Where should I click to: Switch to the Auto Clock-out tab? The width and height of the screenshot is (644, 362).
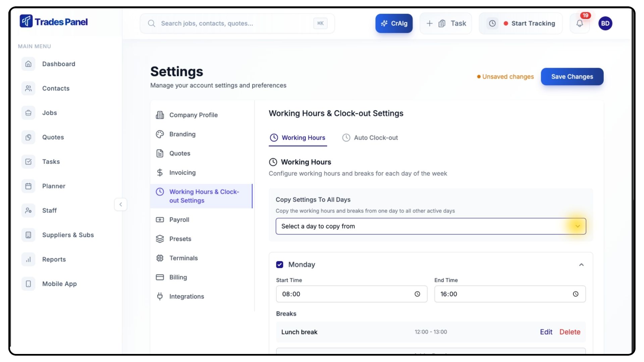click(x=370, y=138)
